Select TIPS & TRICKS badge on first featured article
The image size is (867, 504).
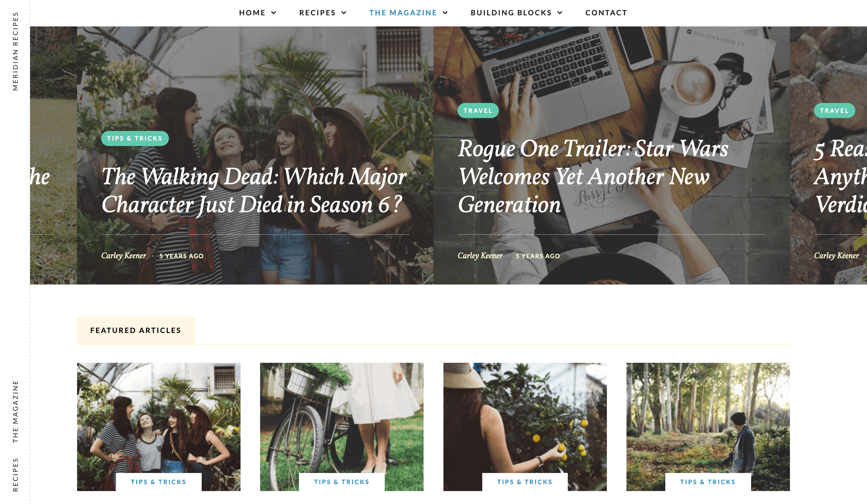pyautogui.click(x=159, y=482)
